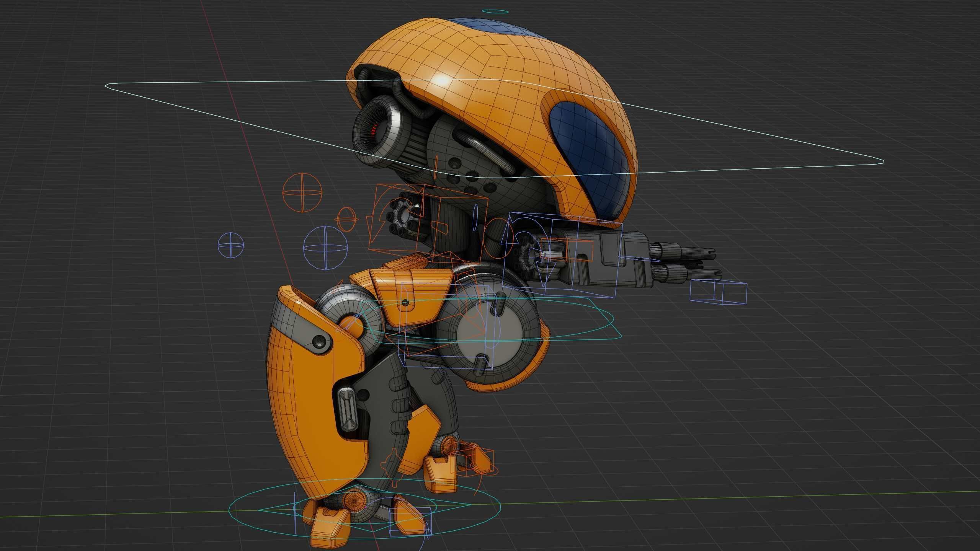Screen dimensions: 980x551
Task: Select the small orange sphere rig control
Action: click(347, 220)
